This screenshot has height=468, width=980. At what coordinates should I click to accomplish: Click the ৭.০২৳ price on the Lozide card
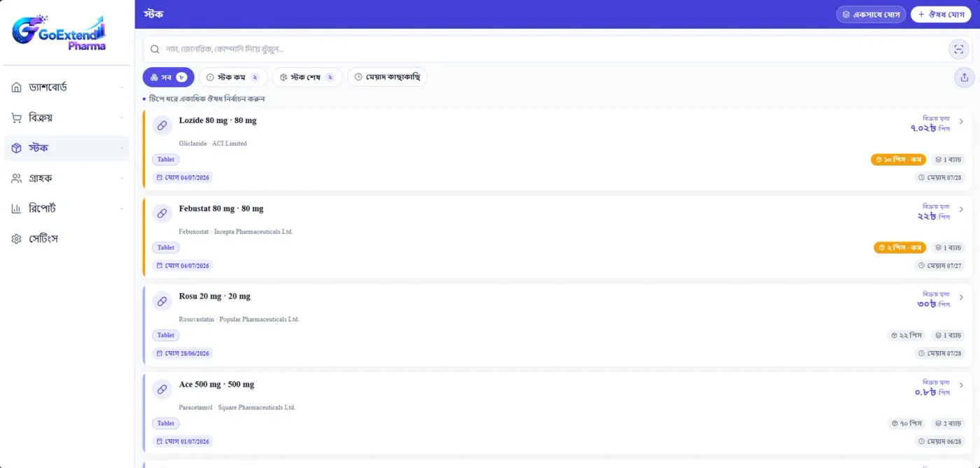(924, 129)
